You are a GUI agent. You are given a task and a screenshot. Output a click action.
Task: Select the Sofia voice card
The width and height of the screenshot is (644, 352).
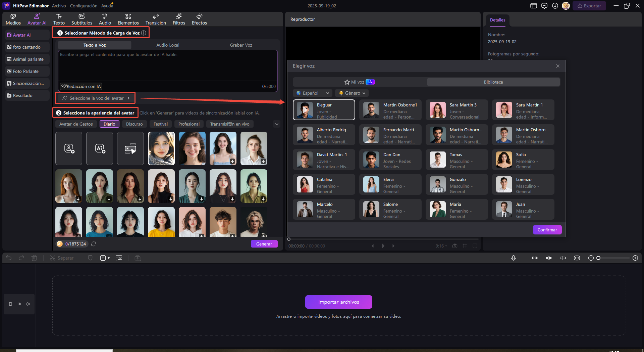click(523, 160)
